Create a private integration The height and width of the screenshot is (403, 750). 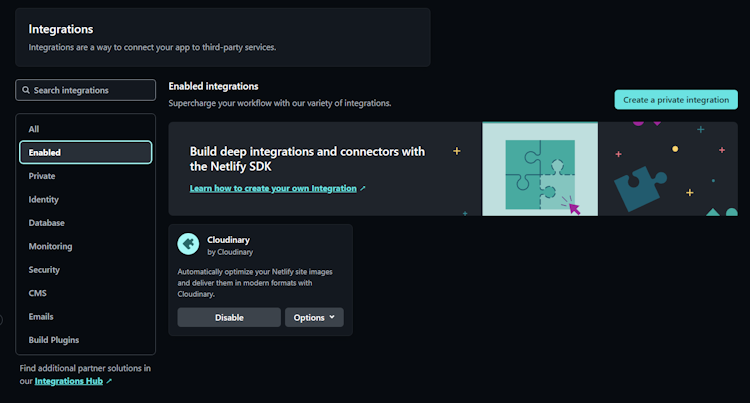coord(676,99)
